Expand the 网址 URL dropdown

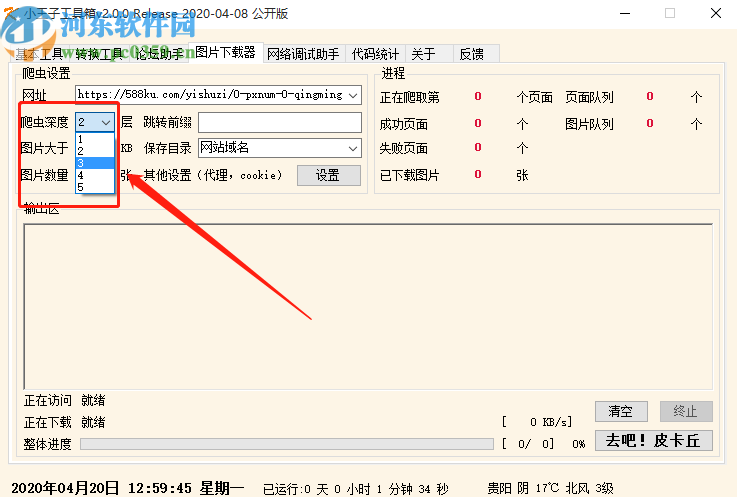(353, 95)
